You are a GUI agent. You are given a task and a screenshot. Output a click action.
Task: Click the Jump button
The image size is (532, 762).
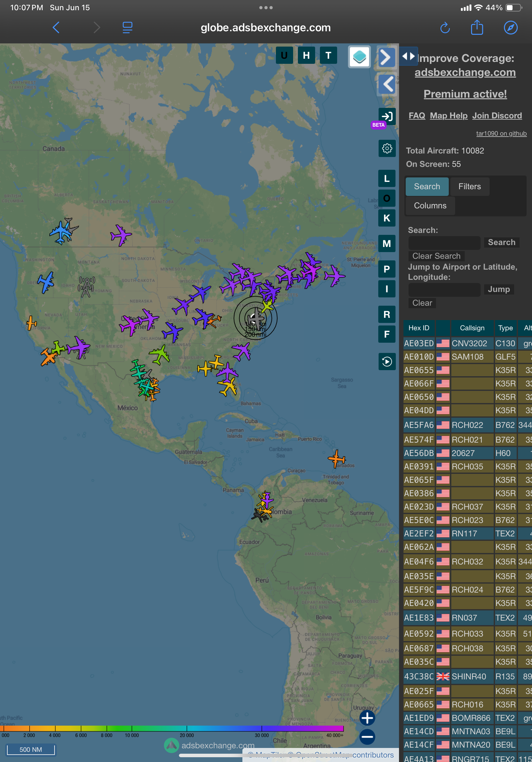coord(499,289)
